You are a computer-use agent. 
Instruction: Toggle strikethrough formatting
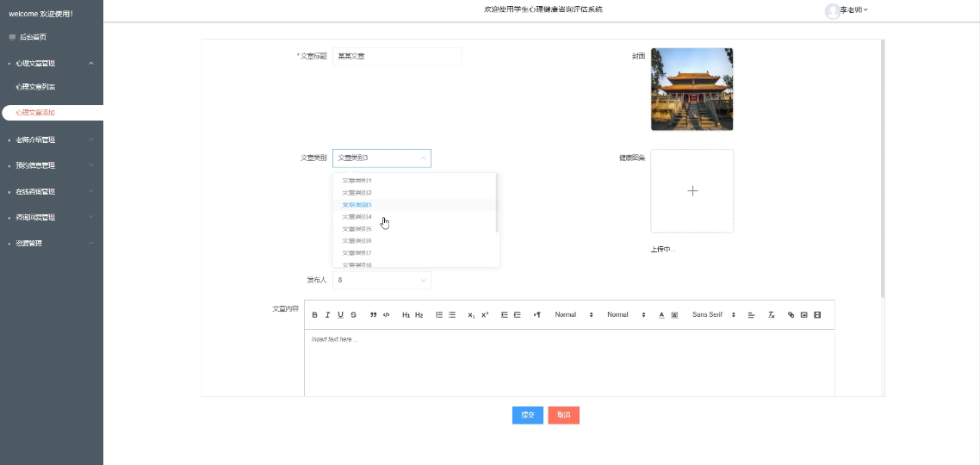[x=354, y=315]
